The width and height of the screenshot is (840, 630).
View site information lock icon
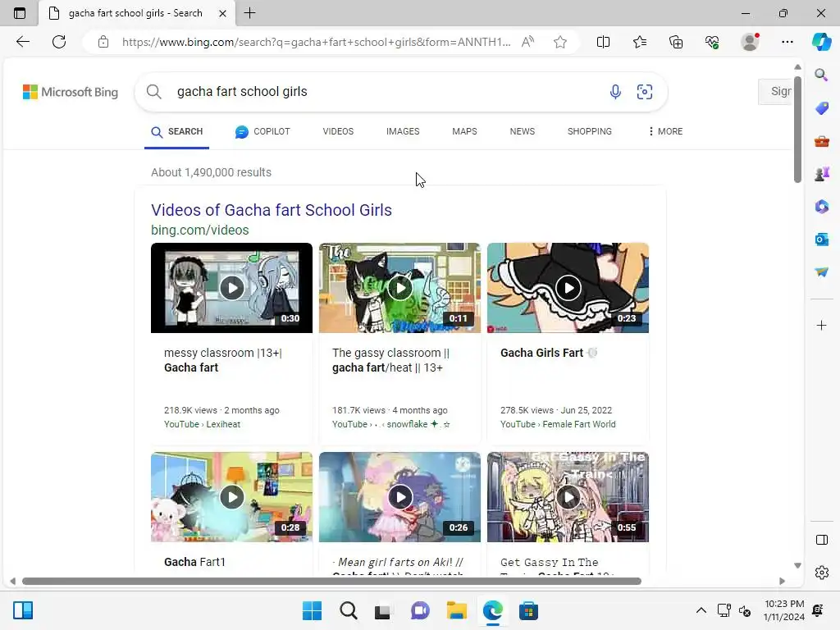point(103,42)
